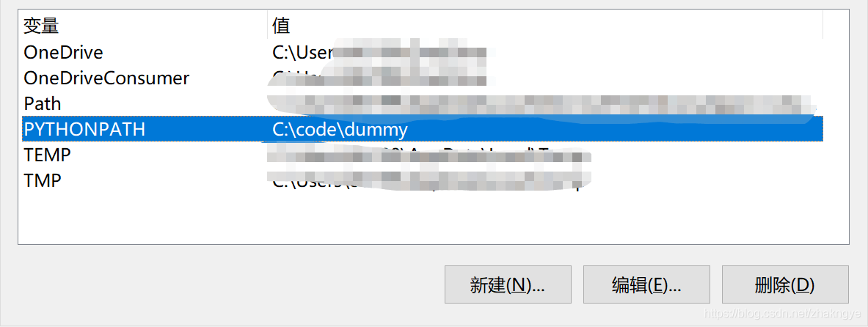
Task: Select the OneDrive variable row
Action: (x=422, y=53)
